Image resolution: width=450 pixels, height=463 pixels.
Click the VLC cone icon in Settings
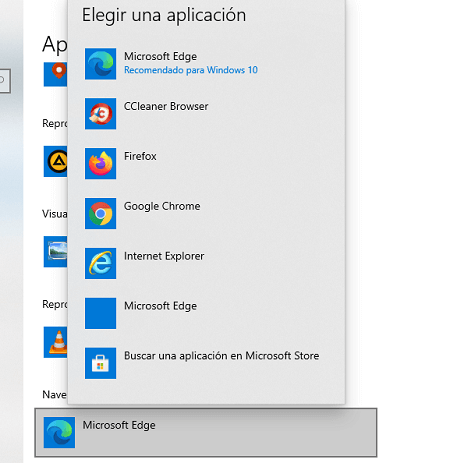(55, 342)
